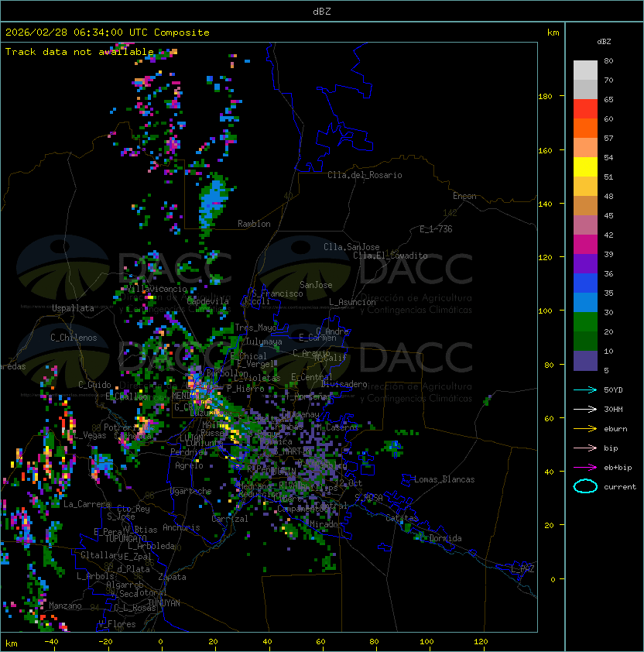The image size is (644, 652).
Task: Click the 'C_Guido' map label
Action: [94, 385]
